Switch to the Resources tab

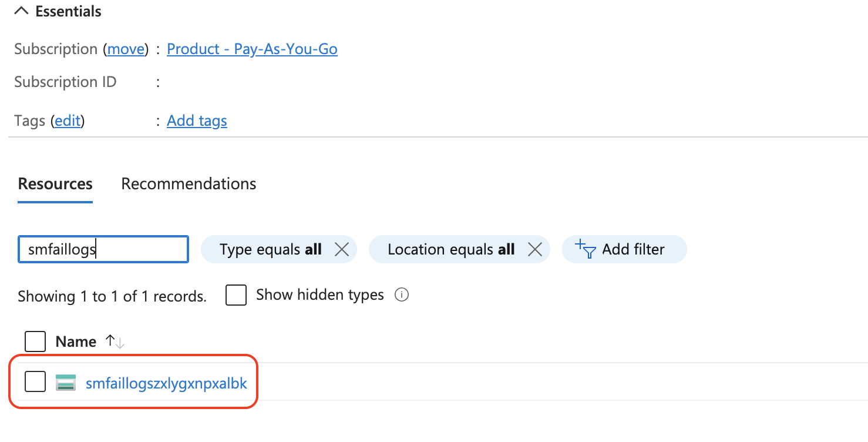55,184
